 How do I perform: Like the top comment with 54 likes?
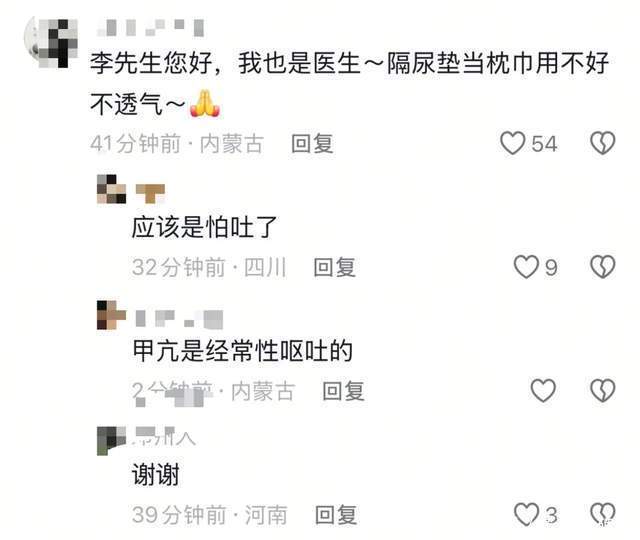(x=513, y=143)
